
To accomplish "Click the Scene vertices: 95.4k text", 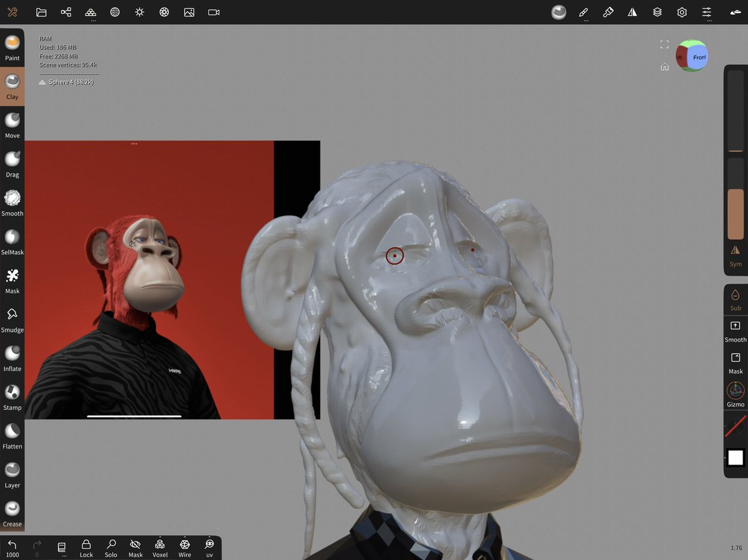I will pyautogui.click(x=68, y=65).
